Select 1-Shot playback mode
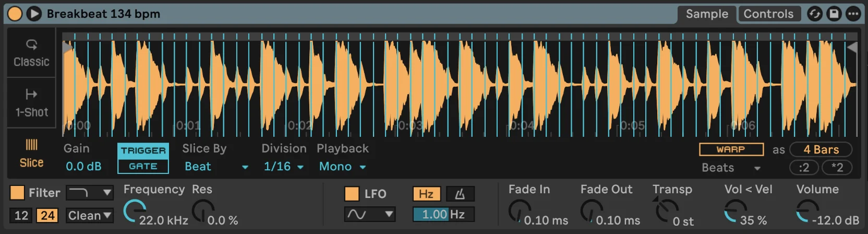 pos(31,103)
